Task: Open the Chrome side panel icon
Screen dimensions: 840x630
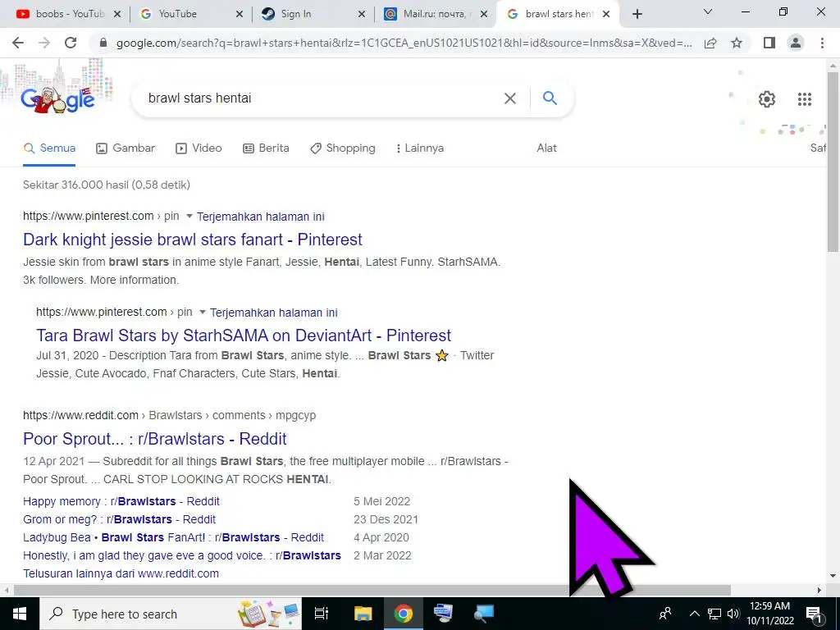Action: (x=769, y=43)
